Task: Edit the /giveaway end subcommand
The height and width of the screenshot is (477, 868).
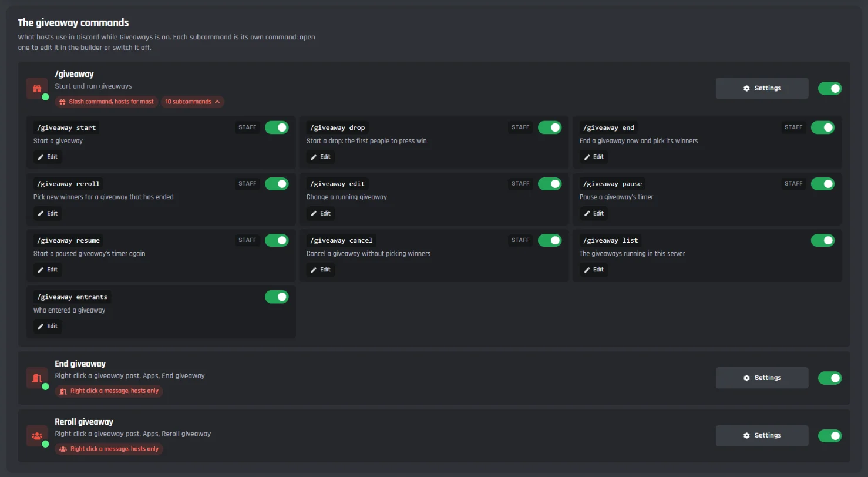Action: tap(594, 157)
